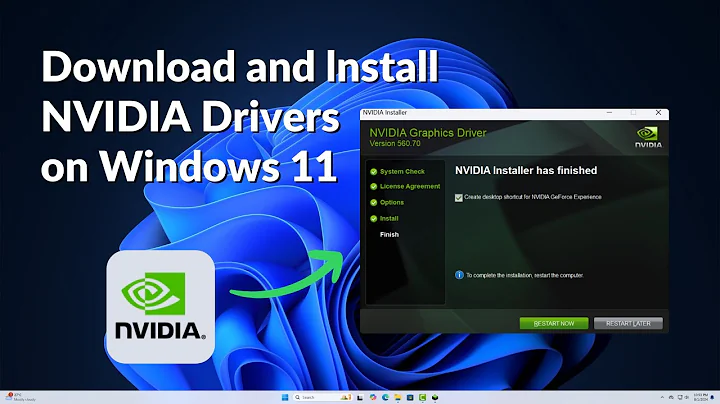
Task: Select the Finish step in the sidebar
Action: [389, 235]
